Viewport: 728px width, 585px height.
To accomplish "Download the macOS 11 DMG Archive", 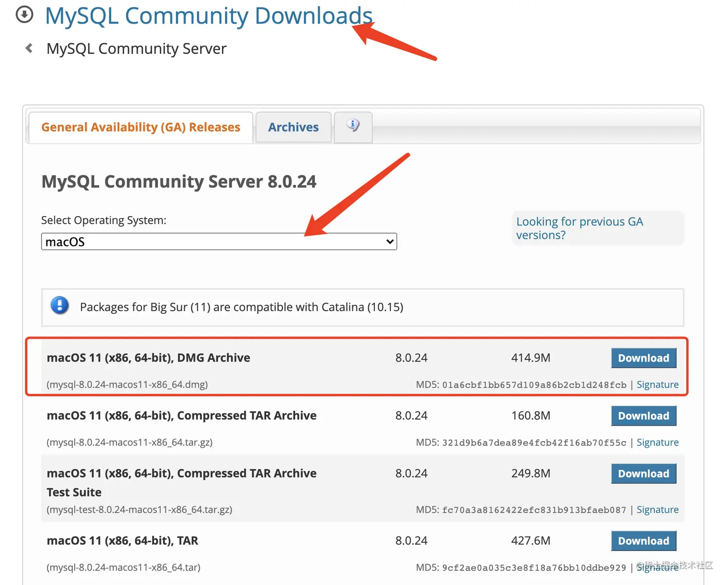I will click(644, 358).
